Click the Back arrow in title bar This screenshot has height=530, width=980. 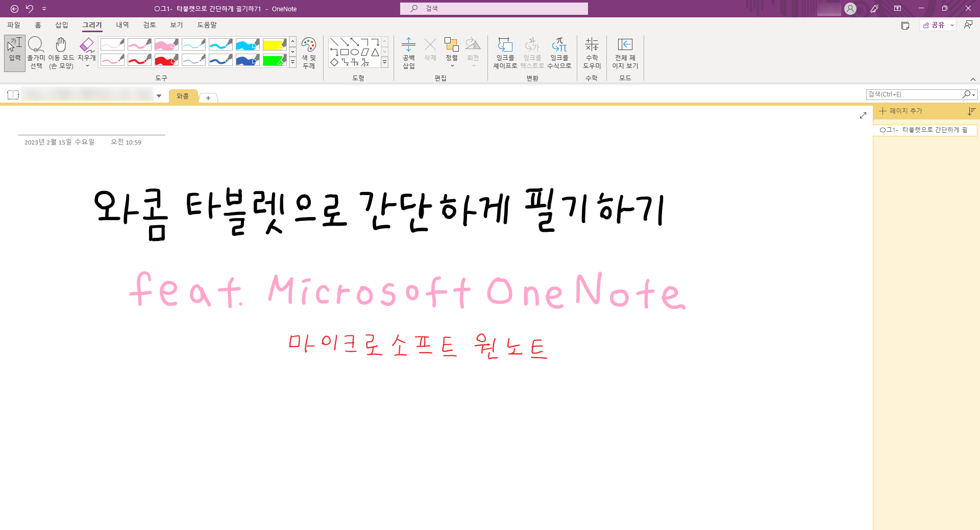[x=14, y=9]
